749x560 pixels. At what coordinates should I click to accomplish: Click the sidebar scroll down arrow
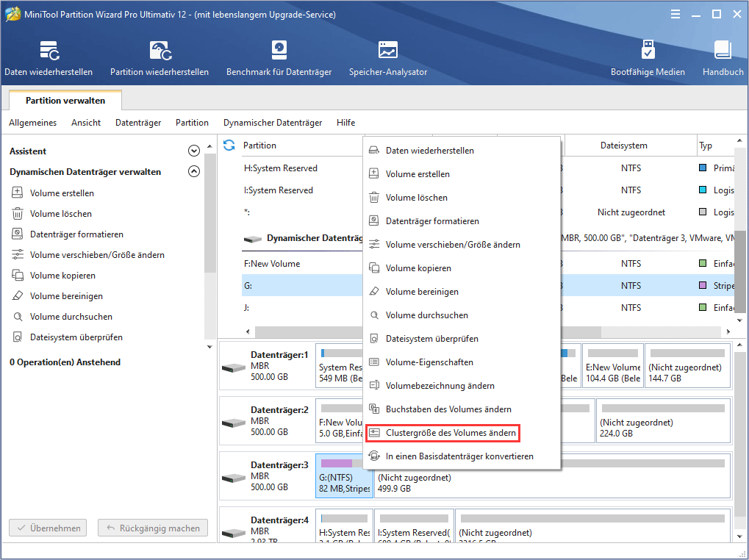click(209, 347)
